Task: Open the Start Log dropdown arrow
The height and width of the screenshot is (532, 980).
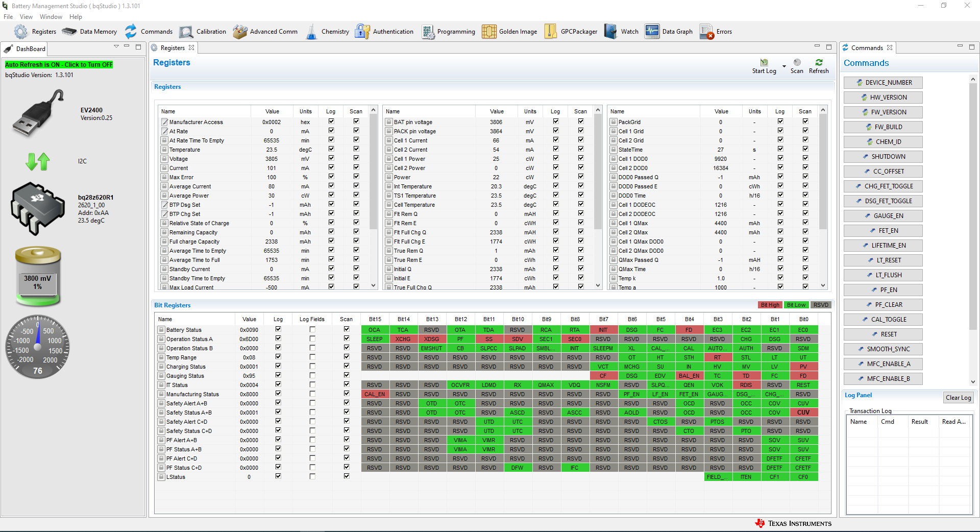Action: pyautogui.click(x=784, y=66)
